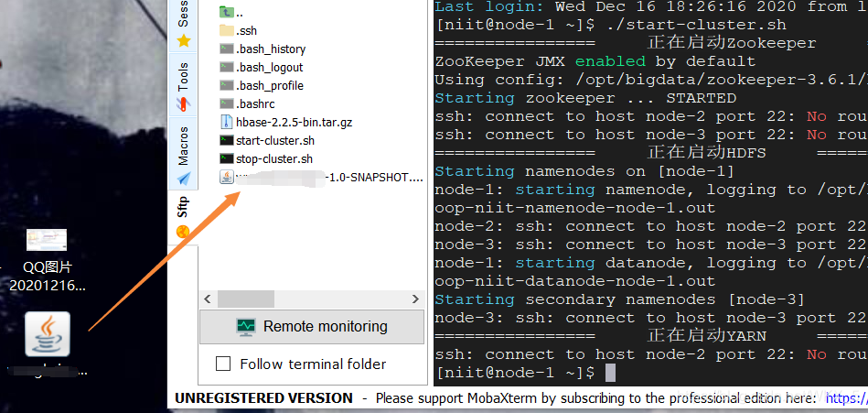Click the './start-cluster.sh' command in terminal
868x413 pixels.
(x=696, y=25)
